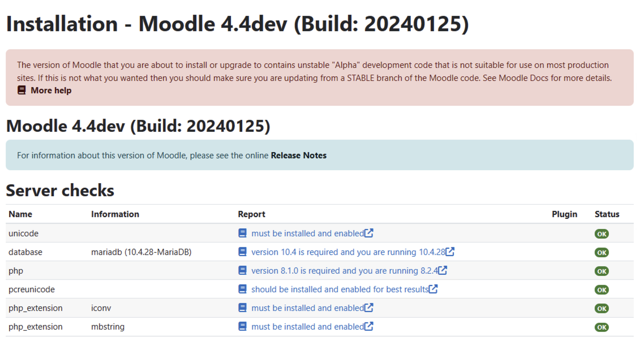Select the 'mbstring' information cell
644x337 pixels.
pyautogui.click(x=108, y=327)
